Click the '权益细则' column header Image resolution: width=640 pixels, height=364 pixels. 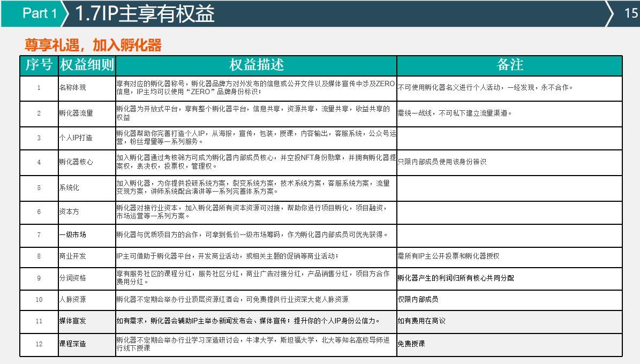(x=86, y=65)
